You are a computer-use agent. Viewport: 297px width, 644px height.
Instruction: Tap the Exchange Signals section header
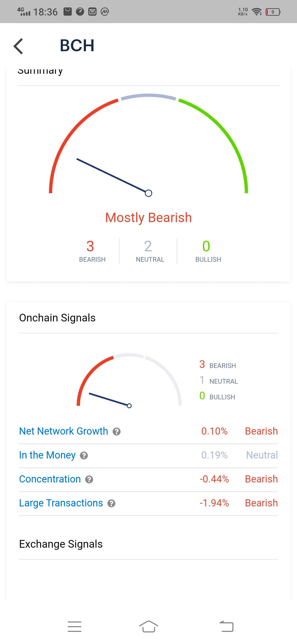61,544
